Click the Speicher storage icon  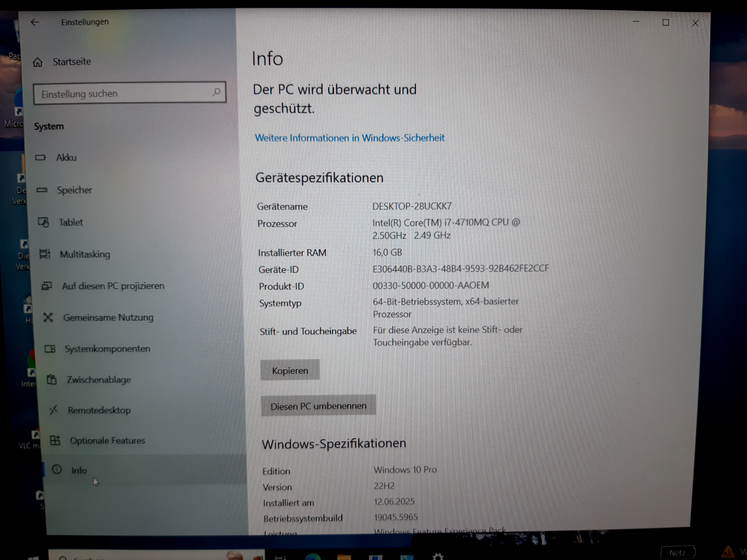click(x=42, y=190)
